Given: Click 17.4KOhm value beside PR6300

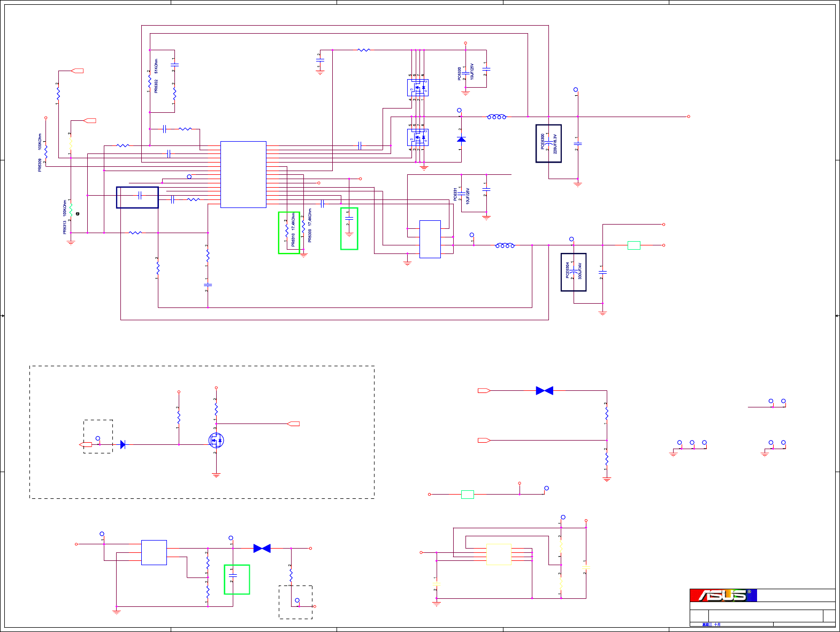Looking at the screenshot, I should (x=310, y=218).
